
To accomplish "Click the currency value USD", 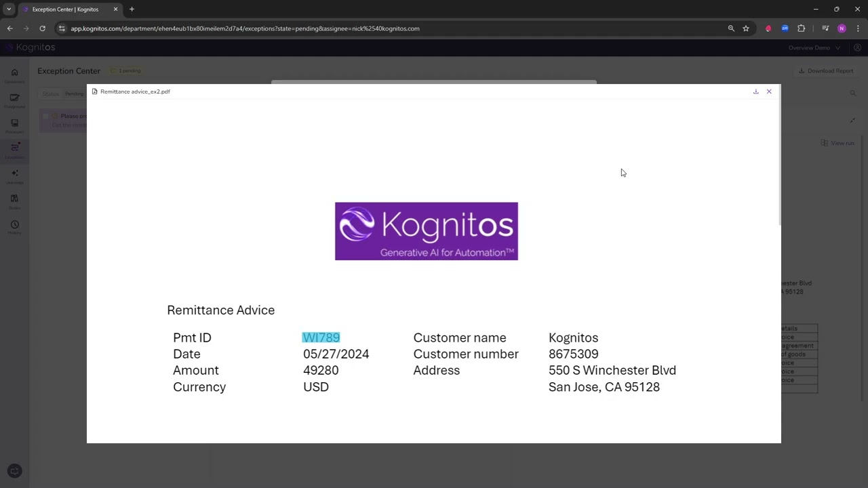I will (x=316, y=387).
